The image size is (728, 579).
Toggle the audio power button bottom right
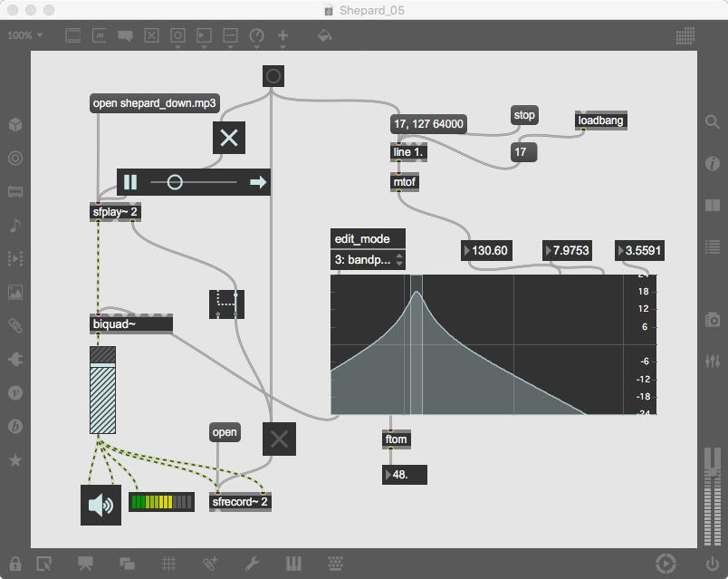[x=713, y=565]
